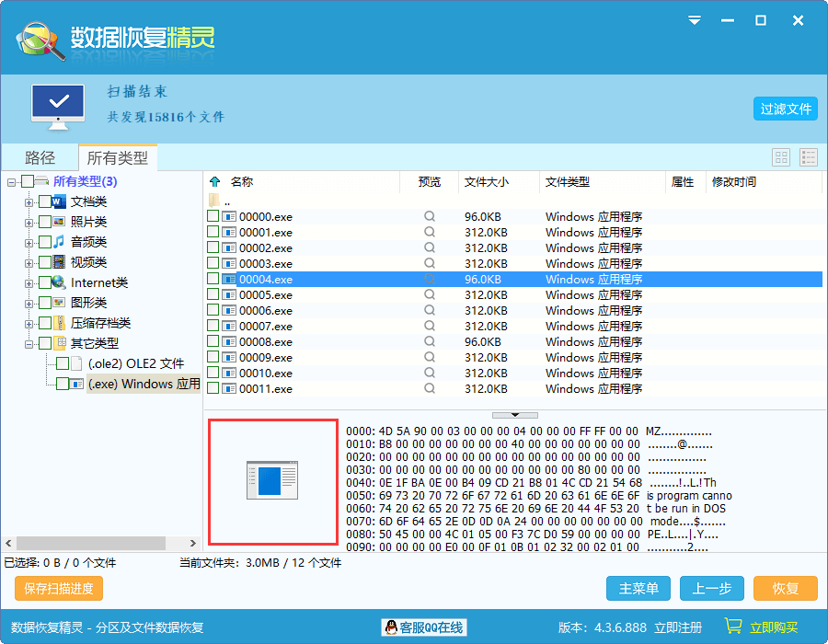This screenshot has width=828, height=644.
Task: Click the 过滤文件 button
Action: (786, 109)
